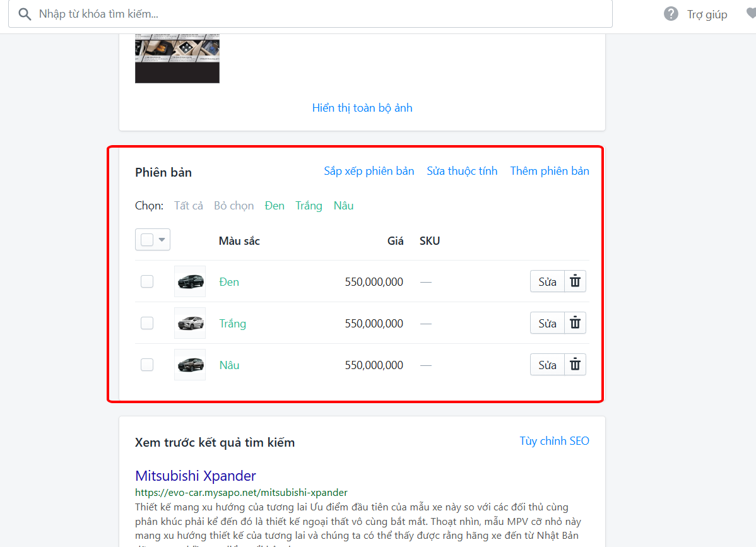The height and width of the screenshot is (547, 756).
Task: Select Trắng in the Chọn filter row
Action: (x=309, y=206)
